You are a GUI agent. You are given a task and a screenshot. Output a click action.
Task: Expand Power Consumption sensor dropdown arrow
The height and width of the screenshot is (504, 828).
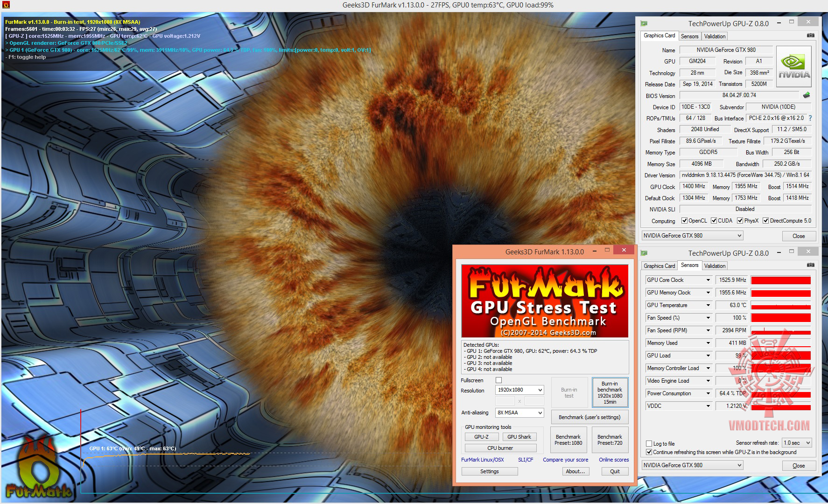pos(708,393)
